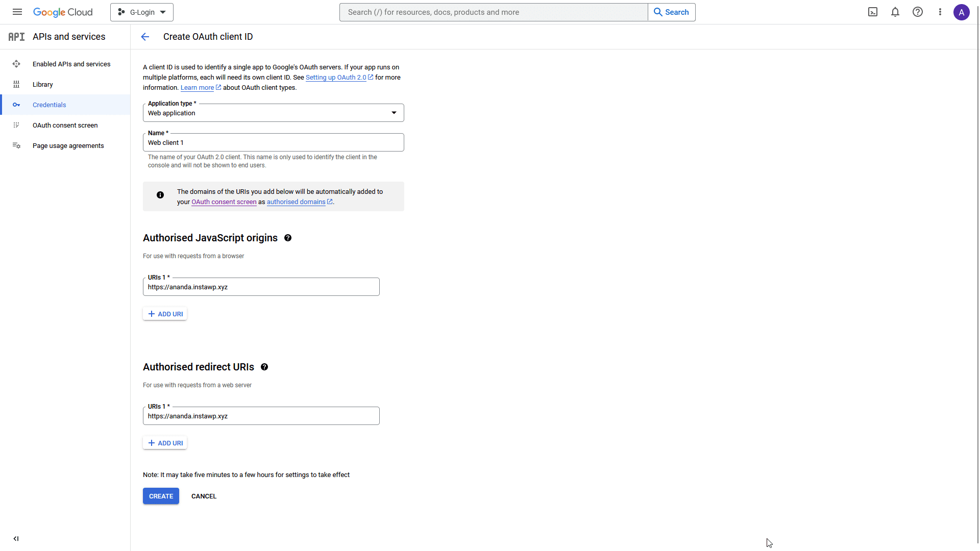
Task: Open the three-dot overflow menu
Action: click(x=940, y=12)
